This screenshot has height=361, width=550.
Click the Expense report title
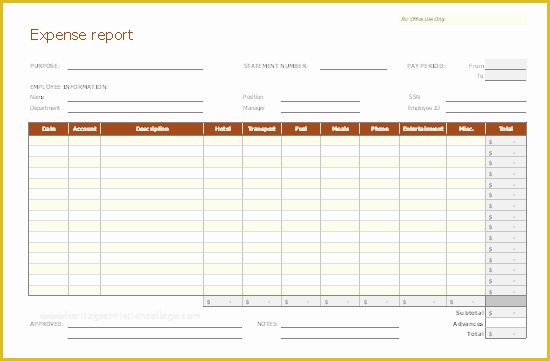[x=81, y=35]
